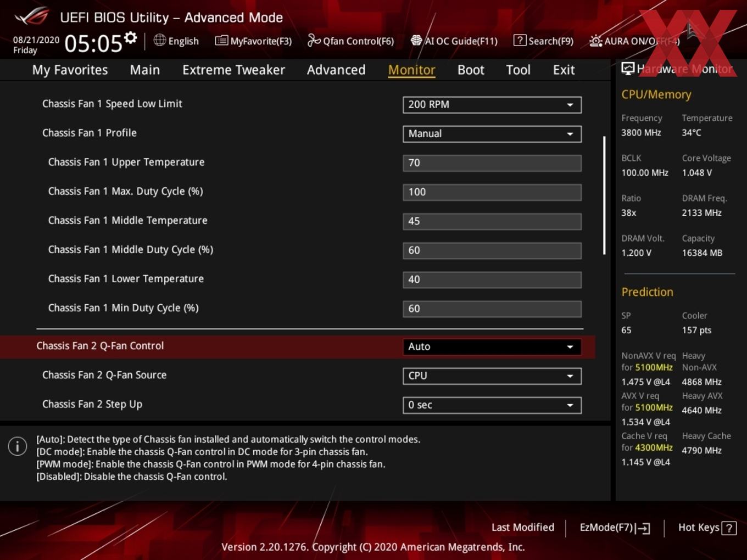
Task: Open date and time settings gear
Action: (x=130, y=37)
